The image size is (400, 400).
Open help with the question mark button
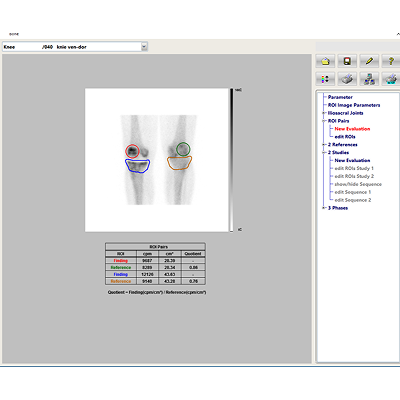point(391,61)
